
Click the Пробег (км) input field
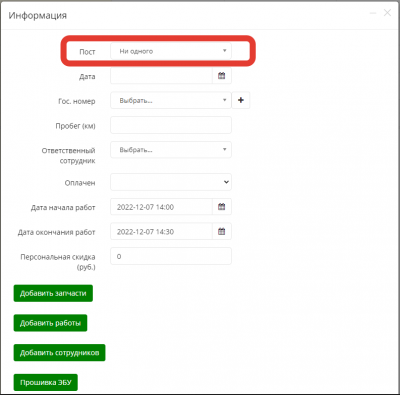(171, 125)
